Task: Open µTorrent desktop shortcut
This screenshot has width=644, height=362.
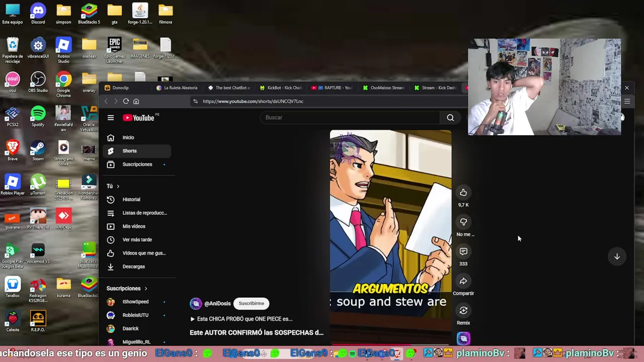Action: pyautogui.click(x=38, y=185)
